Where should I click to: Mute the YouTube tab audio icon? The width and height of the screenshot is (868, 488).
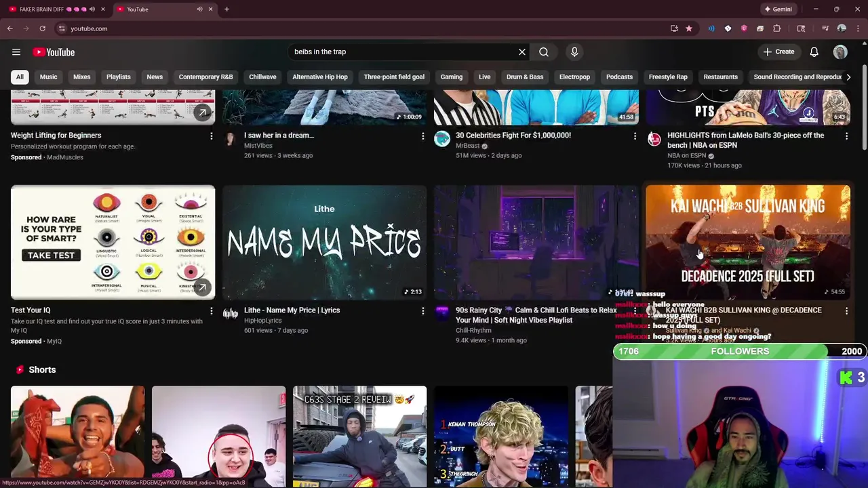[199, 9]
